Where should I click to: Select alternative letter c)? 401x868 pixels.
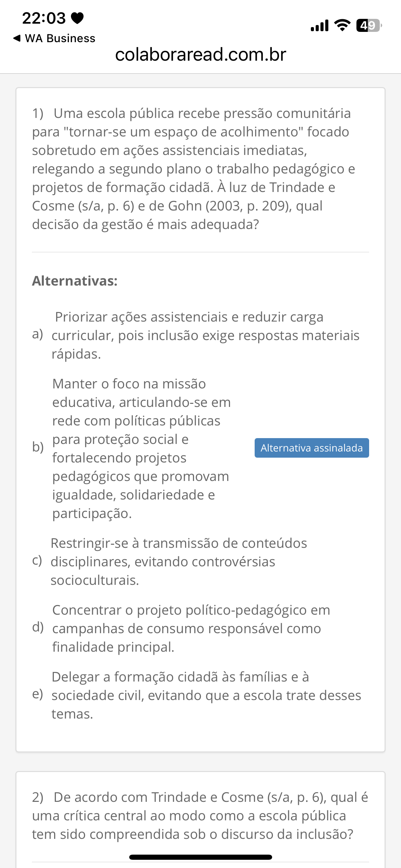pyautogui.click(x=37, y=560)
